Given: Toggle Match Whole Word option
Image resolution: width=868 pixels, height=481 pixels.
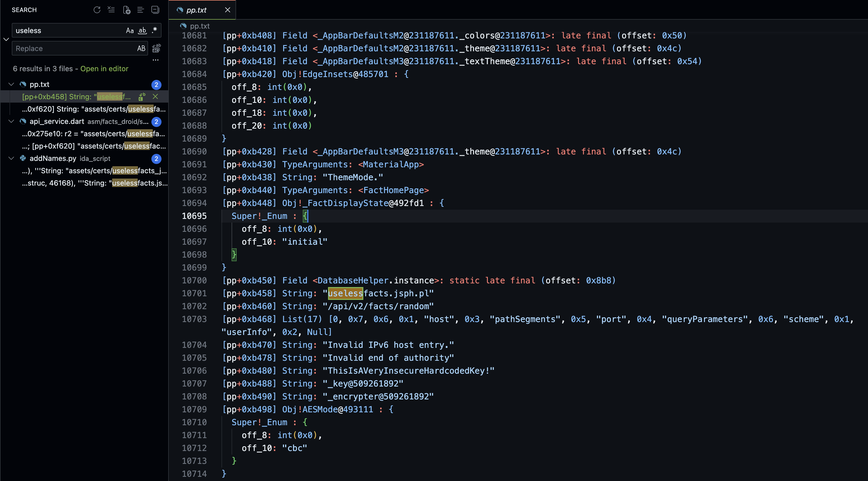Looking at the screenshot, I should tap(142, 30).
